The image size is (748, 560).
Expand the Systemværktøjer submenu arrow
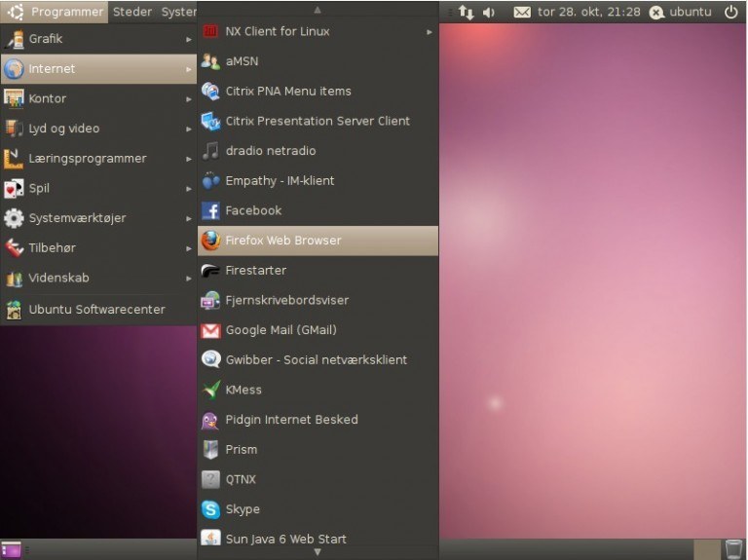click(189, 219)
